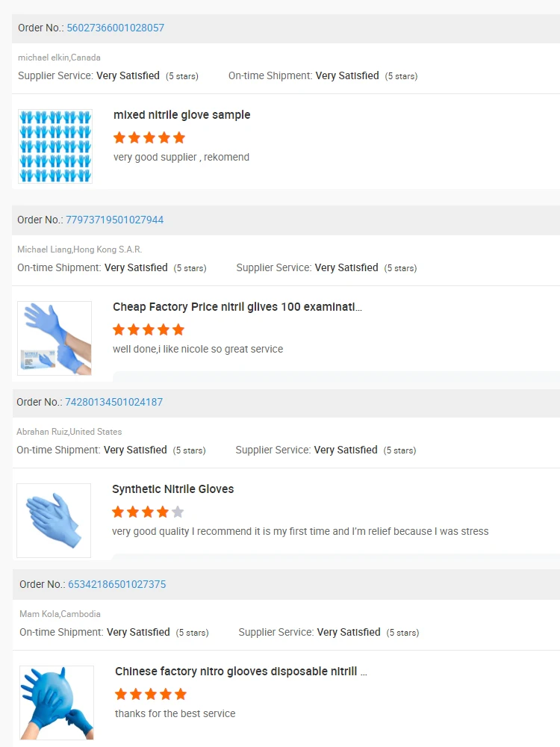This screenshot has height=747, width=560.
Task: Open 'Cheap Factory Price nitril glives' product title
Action: click(237, 307)
